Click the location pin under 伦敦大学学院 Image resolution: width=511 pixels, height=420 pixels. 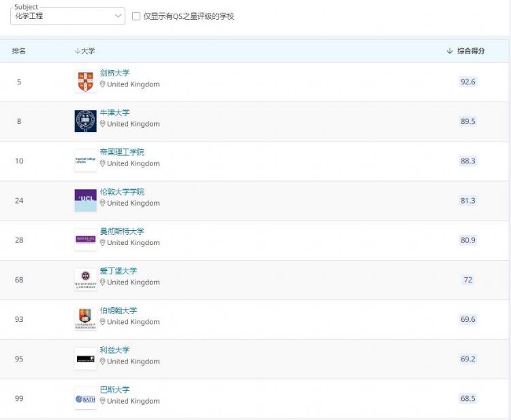[x=102, y=203]
